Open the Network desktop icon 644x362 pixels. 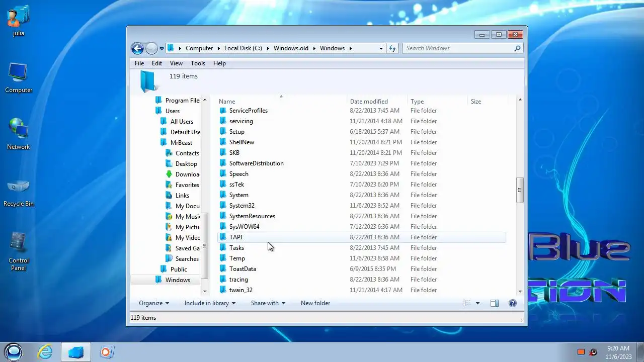coord(19,134)
